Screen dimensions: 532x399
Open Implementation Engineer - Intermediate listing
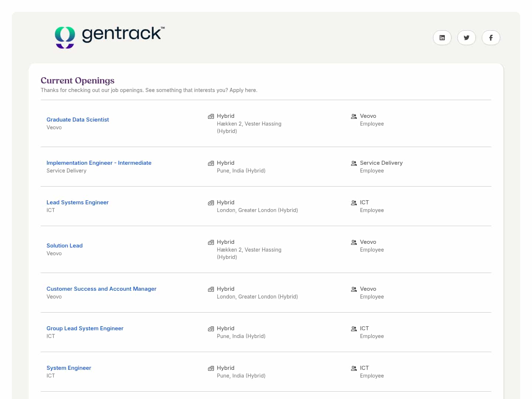99,163
